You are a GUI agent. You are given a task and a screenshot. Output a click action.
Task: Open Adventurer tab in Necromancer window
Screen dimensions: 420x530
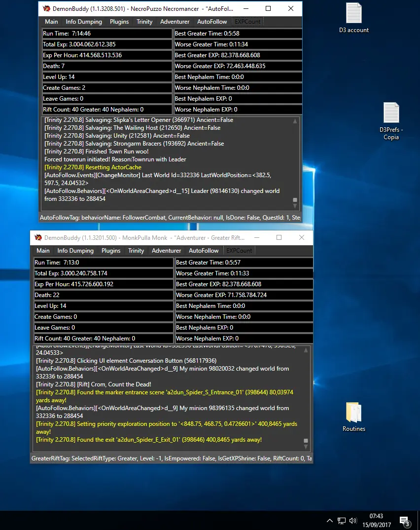(x=175, y=22)
